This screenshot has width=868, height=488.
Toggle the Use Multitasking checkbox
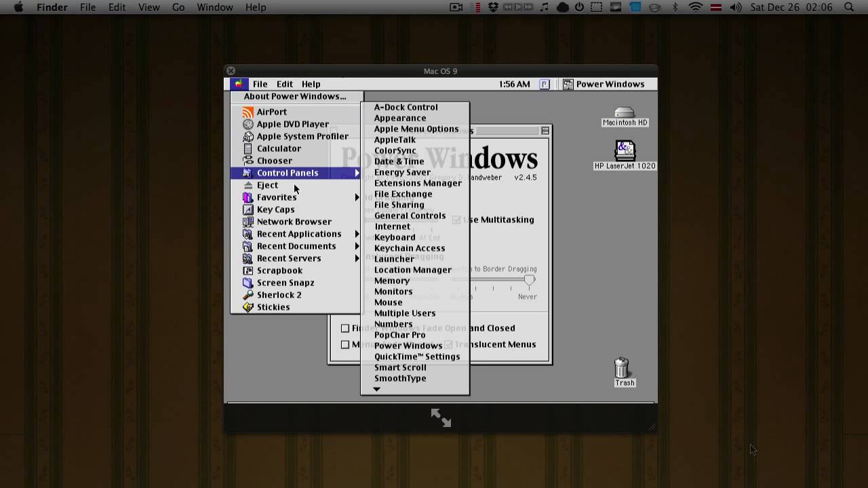456,220
